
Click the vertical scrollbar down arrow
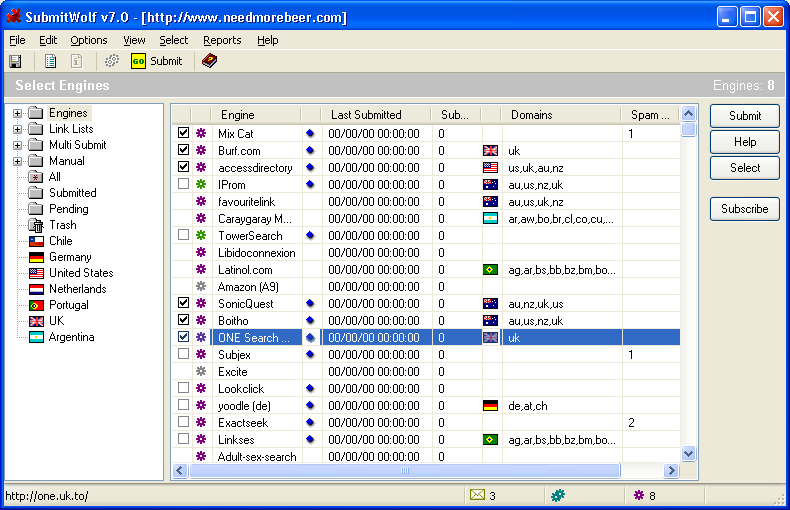tap(688, 454)
